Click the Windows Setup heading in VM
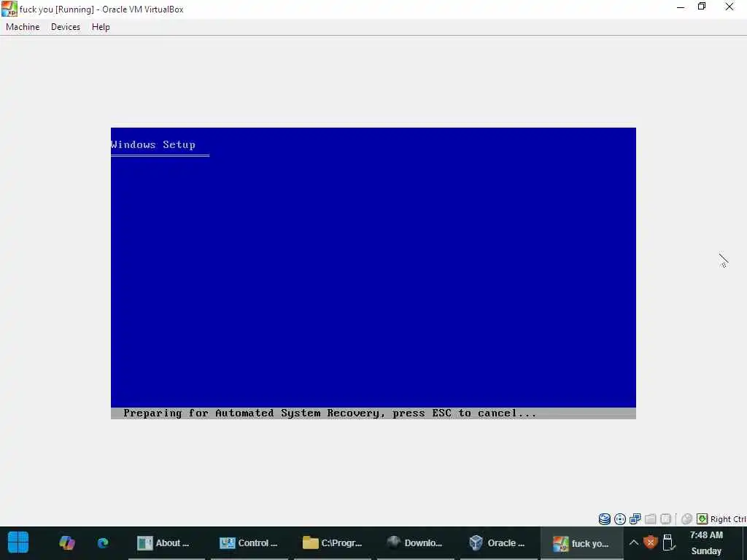Screen dimensions: 747x560 (x=153, y=144)
